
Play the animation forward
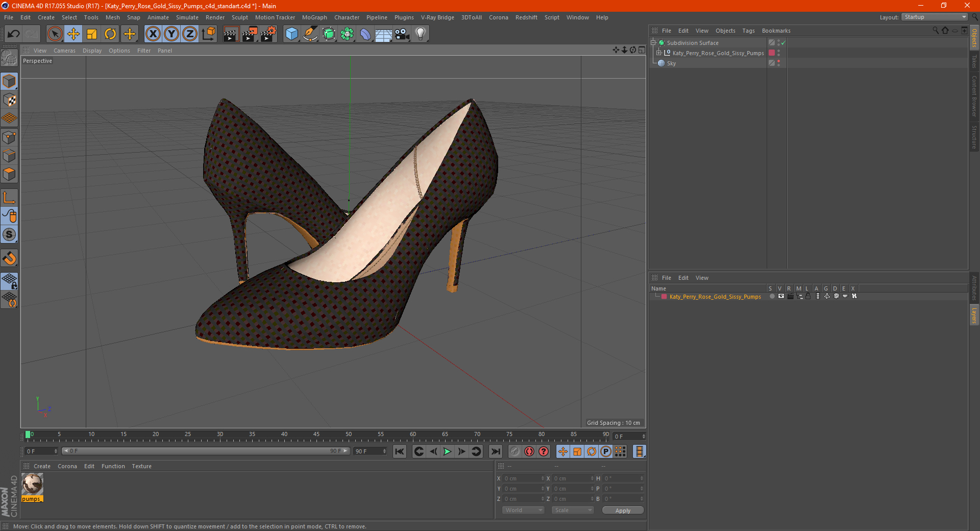pyautogui.click(x=447, y=451)
